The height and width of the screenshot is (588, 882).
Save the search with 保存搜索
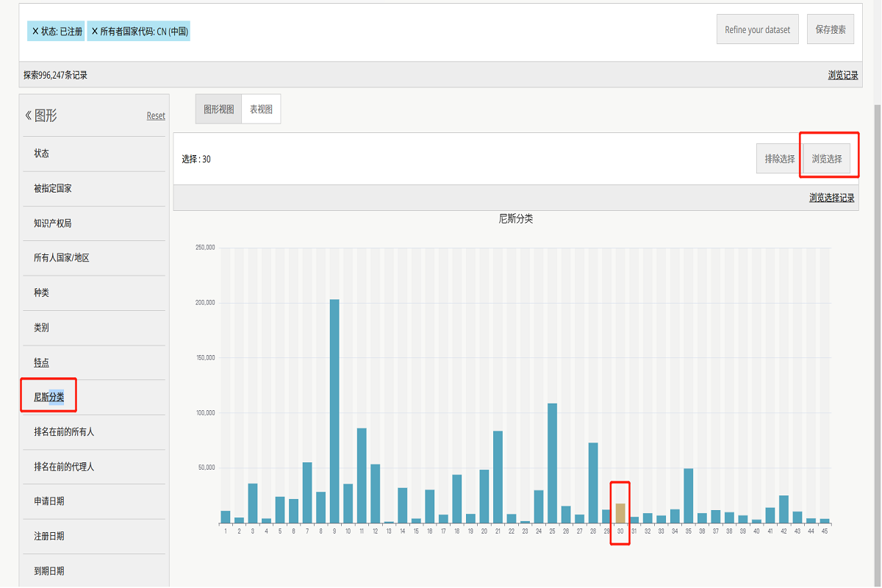(831, 29)
